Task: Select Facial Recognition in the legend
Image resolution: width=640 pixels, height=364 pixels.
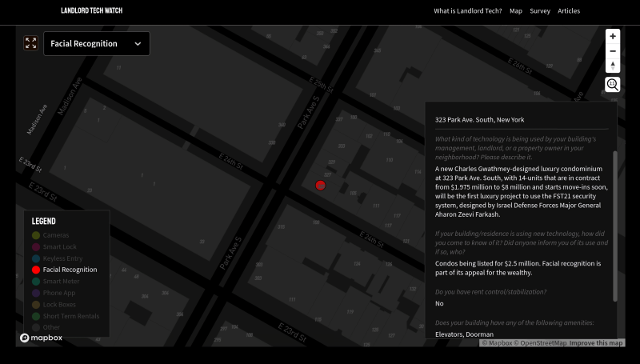Action: pos(70,270)
